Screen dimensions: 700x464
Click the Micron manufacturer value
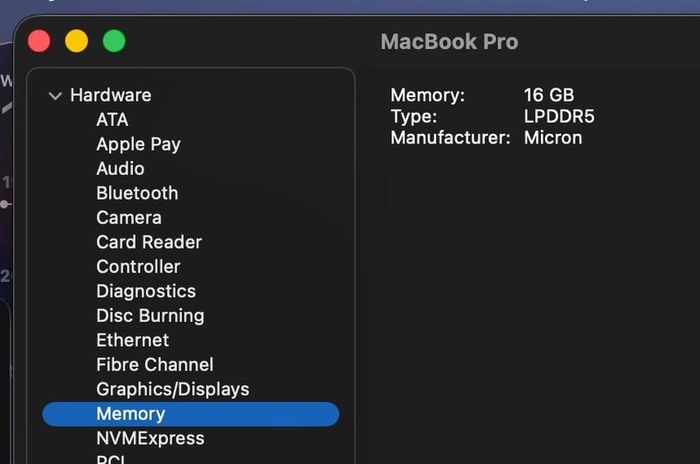coord(553,138)
